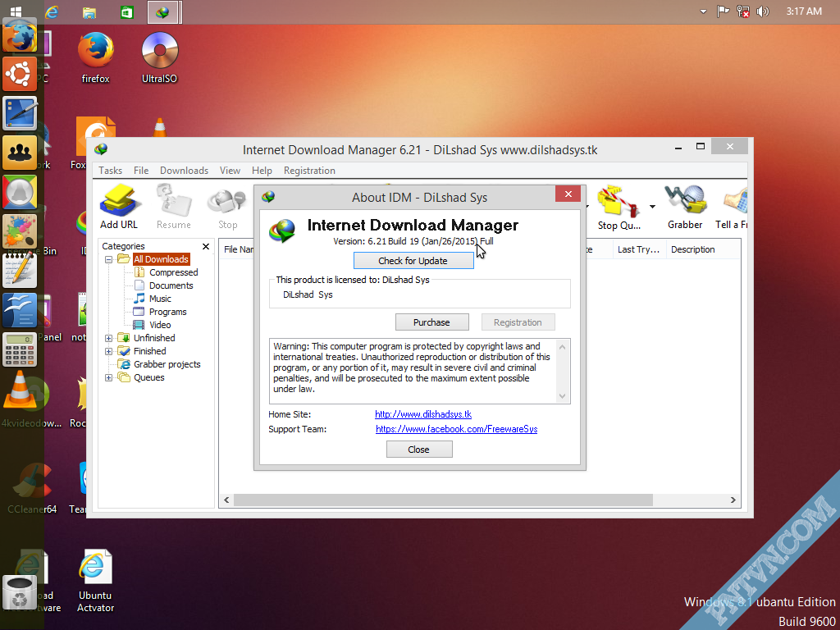Open the Grabber tool in toolbar
Screen dimensions: 840x630
click(685, 207)
